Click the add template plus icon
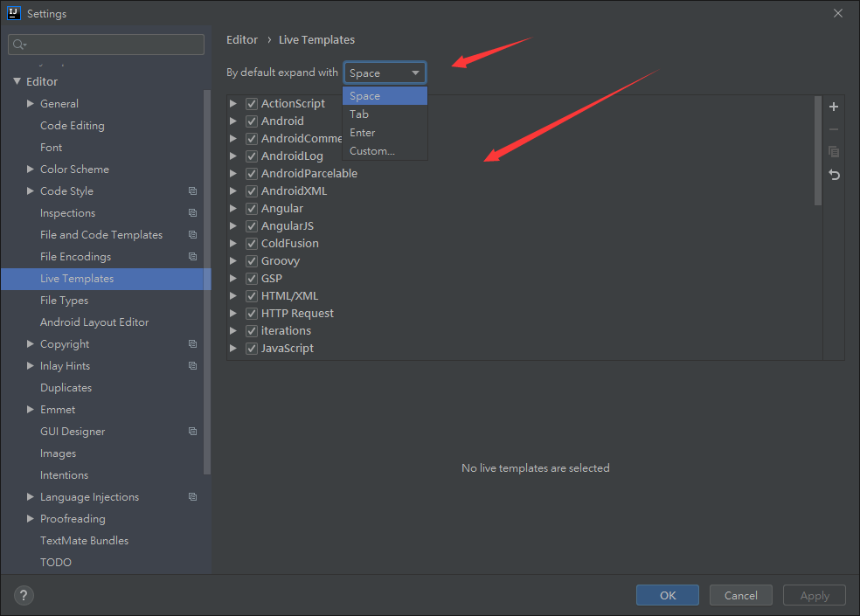This screenshot has height=616, width=860. click(834, 107)
